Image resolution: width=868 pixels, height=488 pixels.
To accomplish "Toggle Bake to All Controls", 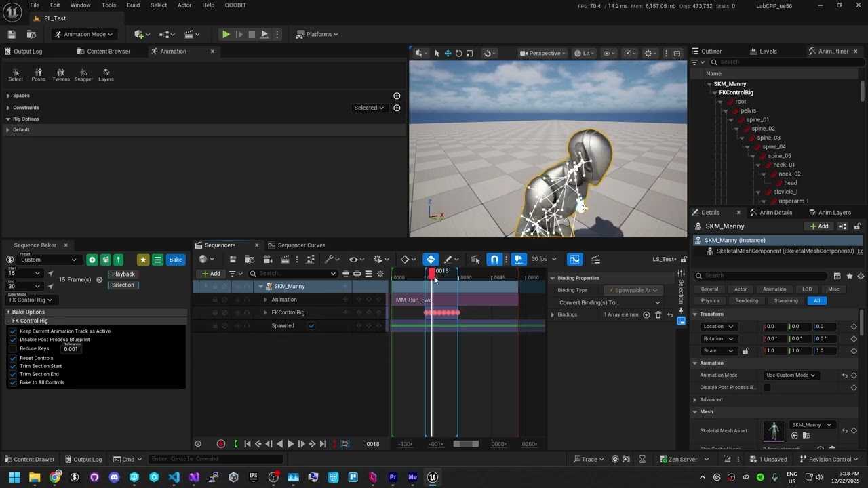I will coord(13,382).
